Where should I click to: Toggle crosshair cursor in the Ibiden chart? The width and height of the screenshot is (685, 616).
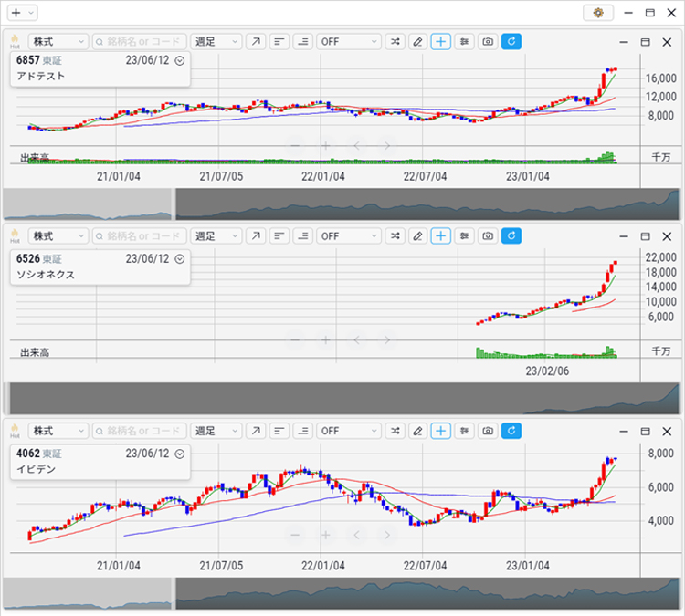click(441, 431)
